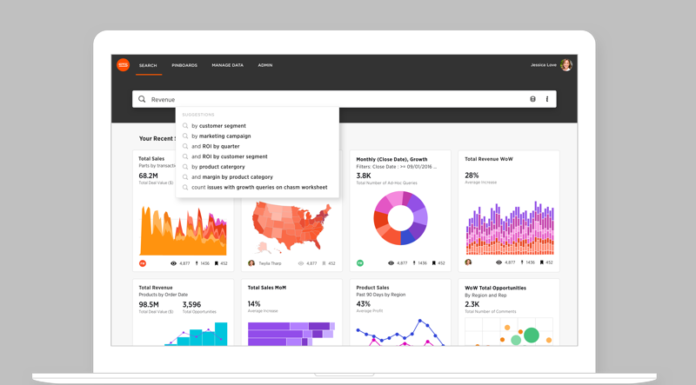The image size is (696, 385).
Task: Click the Total Sales area chart
Action: 183,231
